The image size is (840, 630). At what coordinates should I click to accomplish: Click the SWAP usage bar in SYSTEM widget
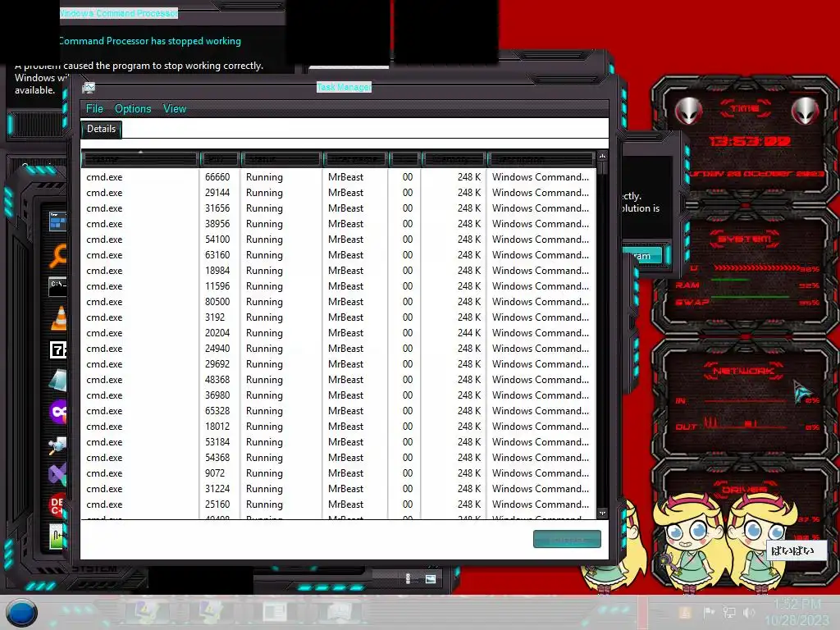(x=750, y=296)
